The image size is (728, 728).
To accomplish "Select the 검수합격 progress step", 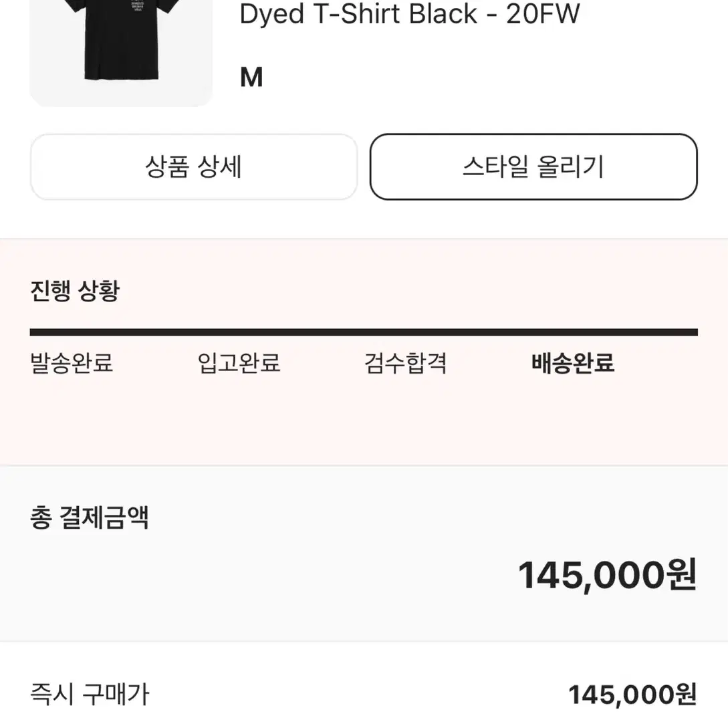I will (405, 362).
